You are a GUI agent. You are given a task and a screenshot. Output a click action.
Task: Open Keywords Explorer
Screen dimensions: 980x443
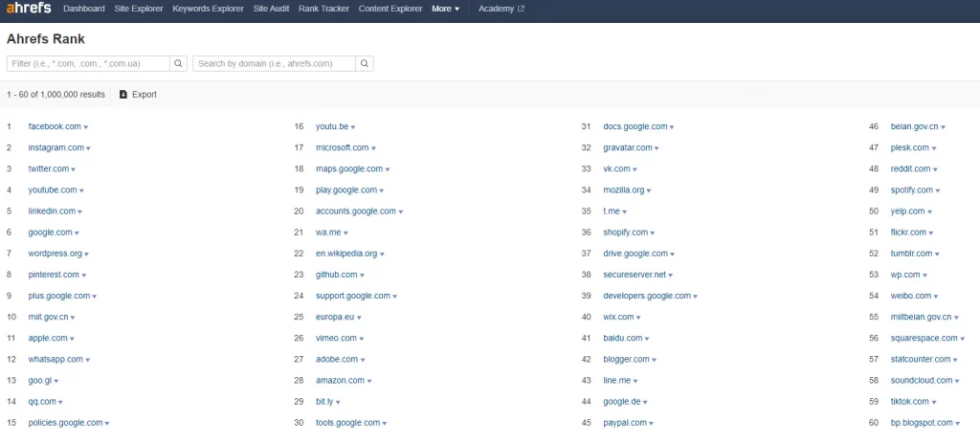208,9
